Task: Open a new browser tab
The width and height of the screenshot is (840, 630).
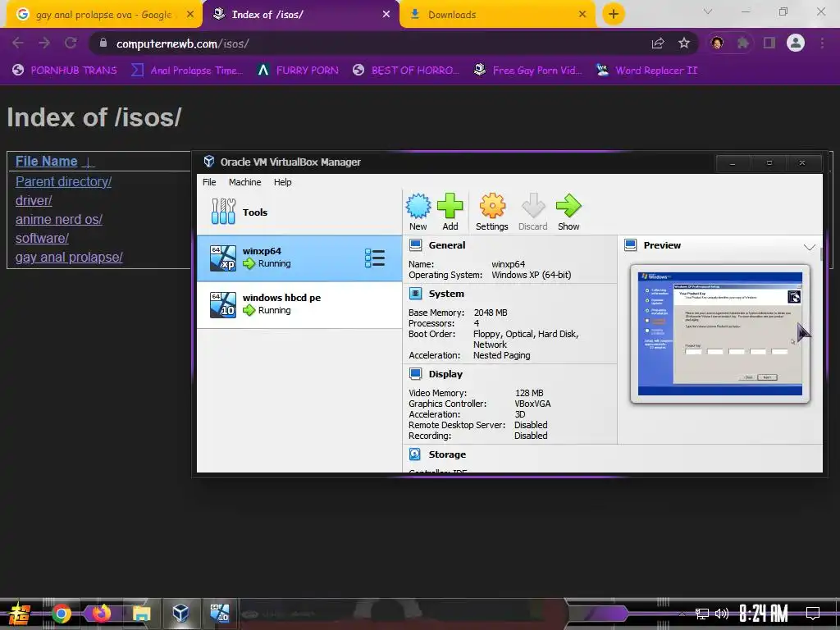Action: [614, 14]
